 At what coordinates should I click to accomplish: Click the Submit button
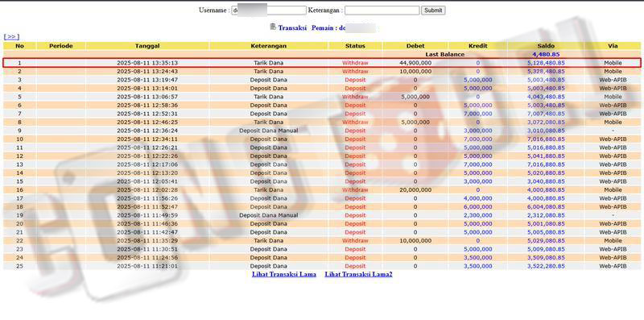433,10
